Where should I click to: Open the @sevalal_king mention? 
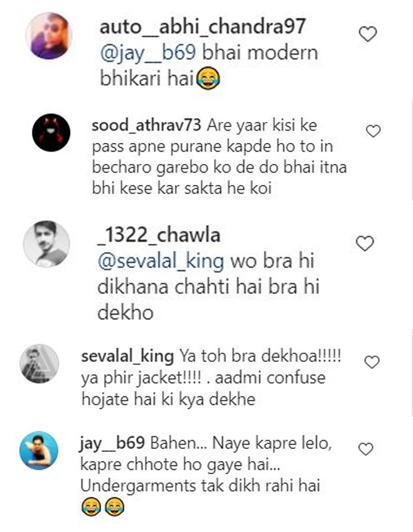(160, 260)
